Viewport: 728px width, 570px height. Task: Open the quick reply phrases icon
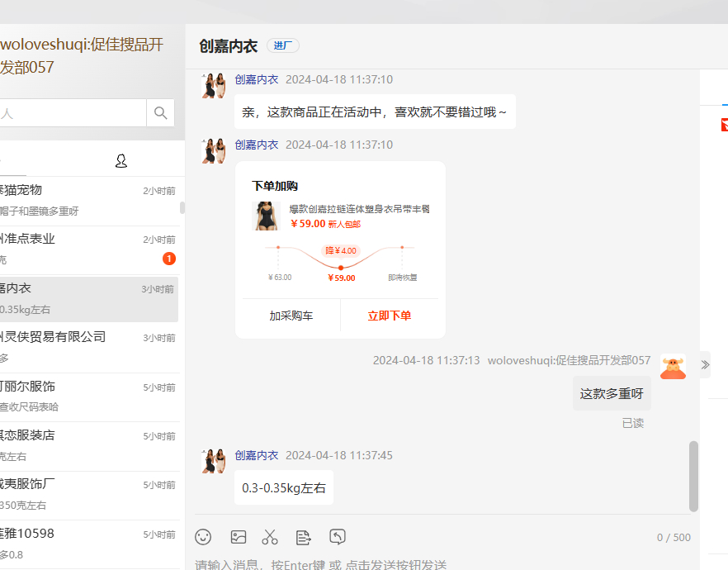pos(304,537)
